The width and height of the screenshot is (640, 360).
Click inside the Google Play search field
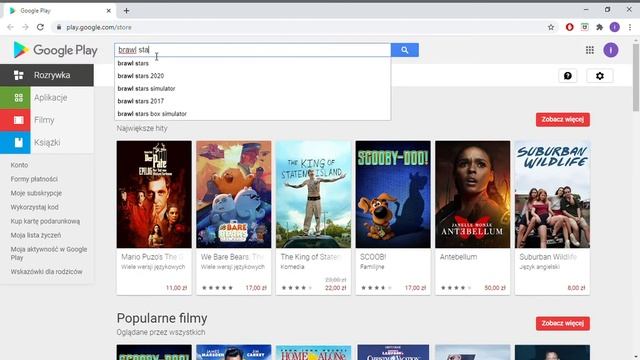[253, 50]
